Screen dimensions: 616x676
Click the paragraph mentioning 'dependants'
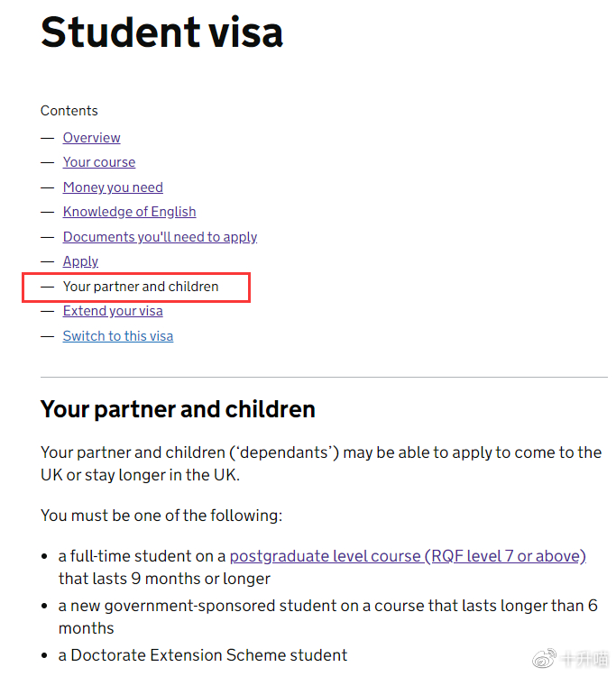pos(320,463)
